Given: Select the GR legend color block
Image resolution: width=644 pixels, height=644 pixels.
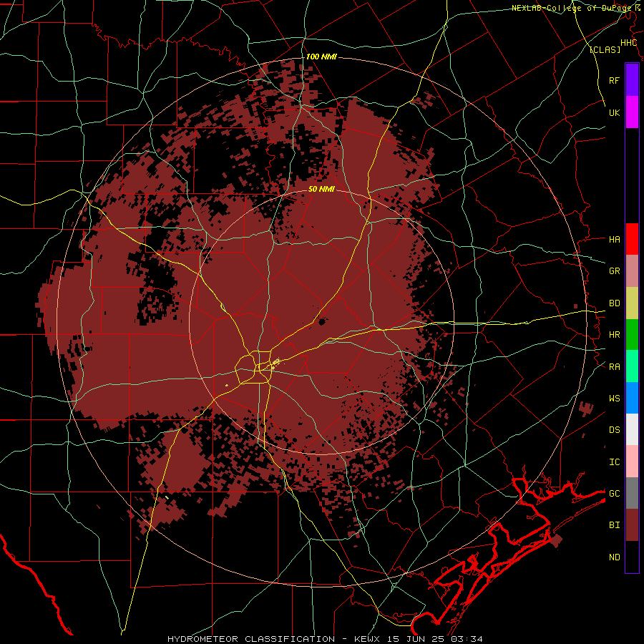Looking at the screenshot, I should 632,271.
